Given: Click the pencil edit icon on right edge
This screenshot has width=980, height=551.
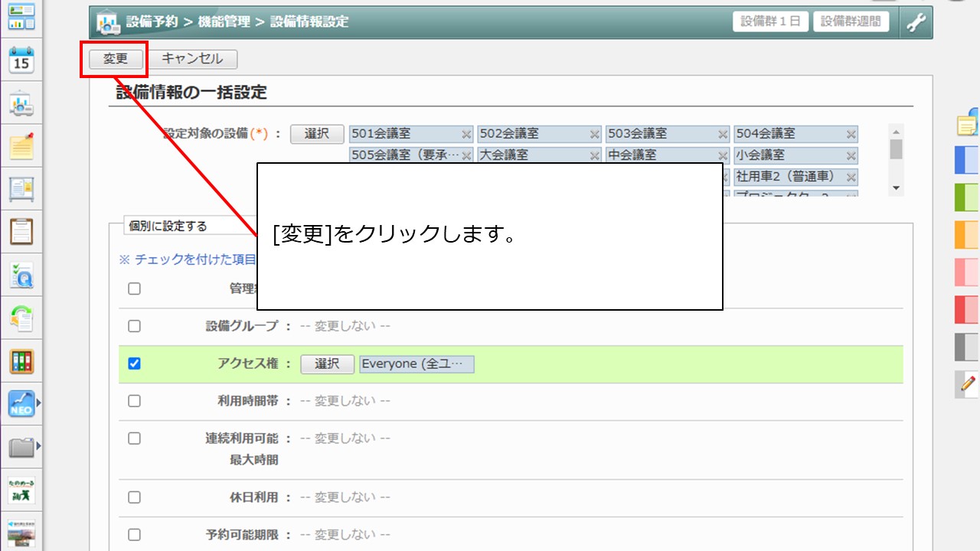Looking at the screenshot, I should click(969, 383).
